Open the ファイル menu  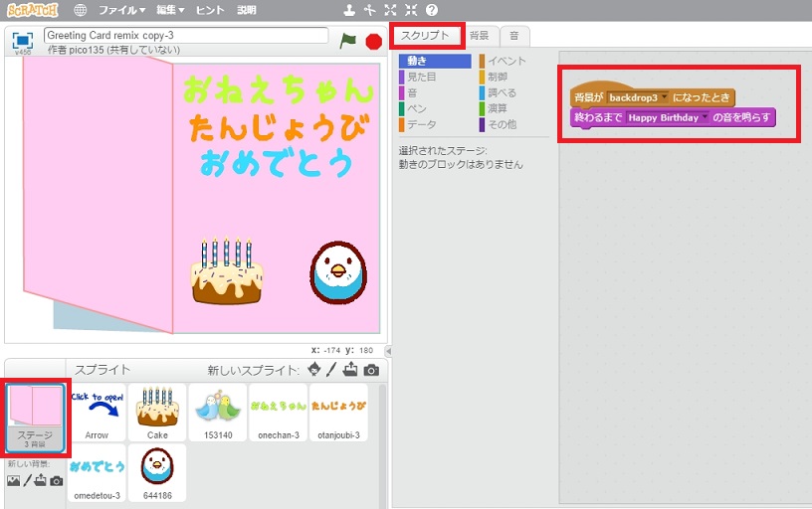pyautogui.click(x=122, y=10)
